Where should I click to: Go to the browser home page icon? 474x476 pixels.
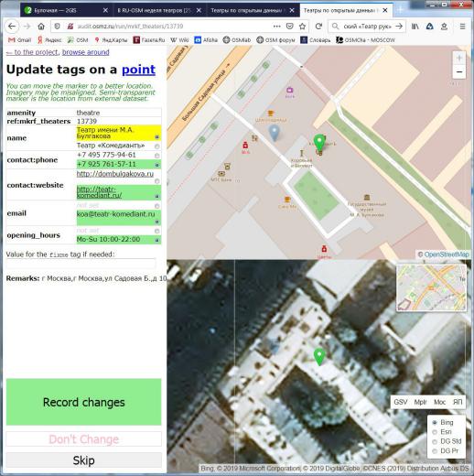(x=41, y=27)
